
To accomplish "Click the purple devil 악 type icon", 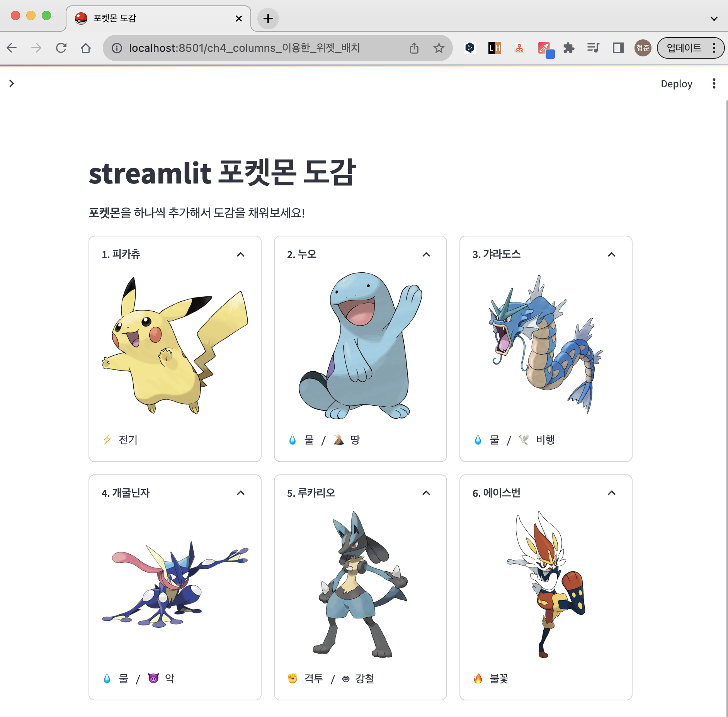I will click(153, 678).
